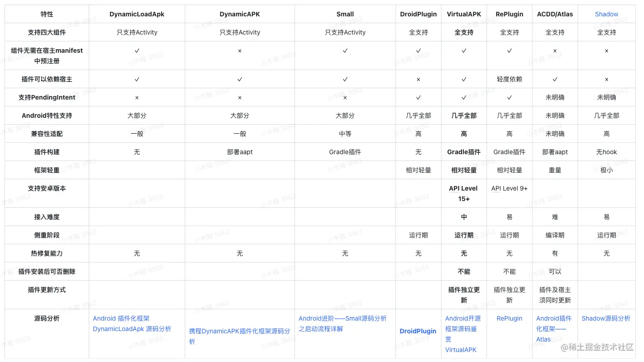The height and width of the screenshot is (362, 644).
Task: Click the 特性 header cell
Action: [x=47, y=14]
